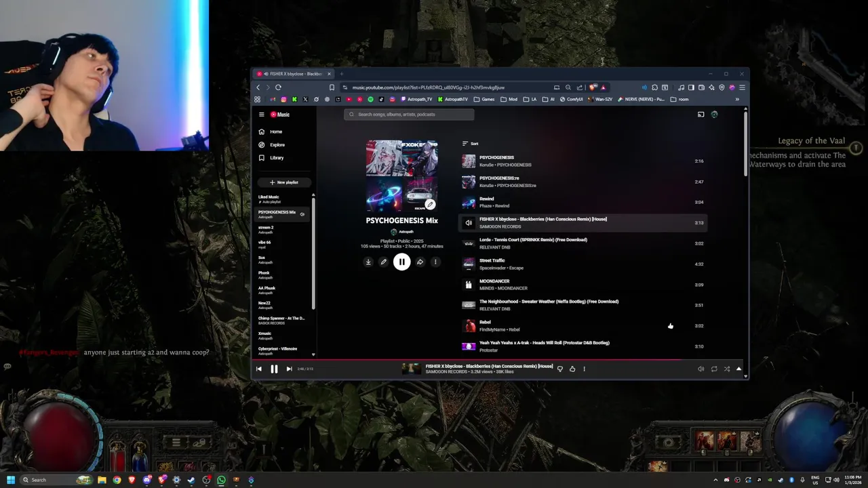Expand the player page with the arrow
Screen dimensions: 868x488
point(738,369)
